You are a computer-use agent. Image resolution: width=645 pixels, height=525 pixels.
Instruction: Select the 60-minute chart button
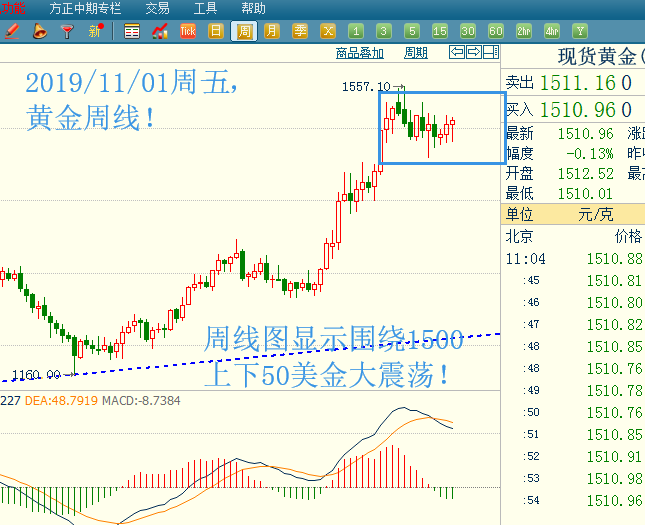point(496,31)
